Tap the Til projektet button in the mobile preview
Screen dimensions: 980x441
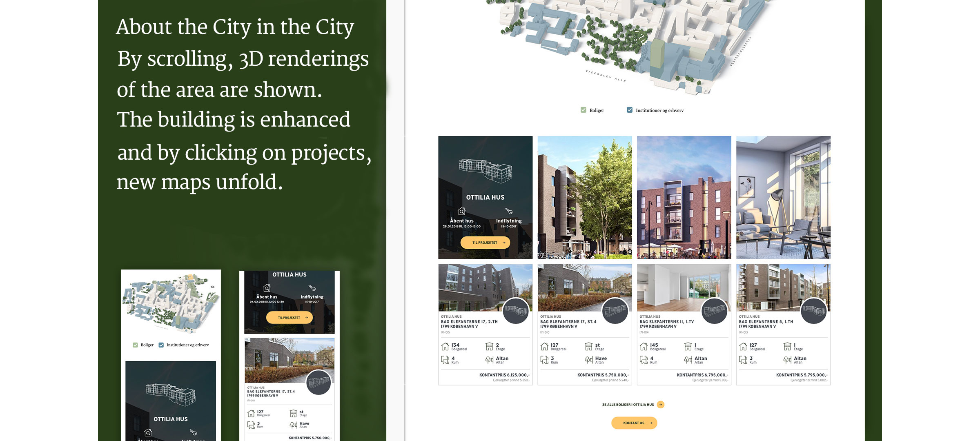tap(289, 317)
